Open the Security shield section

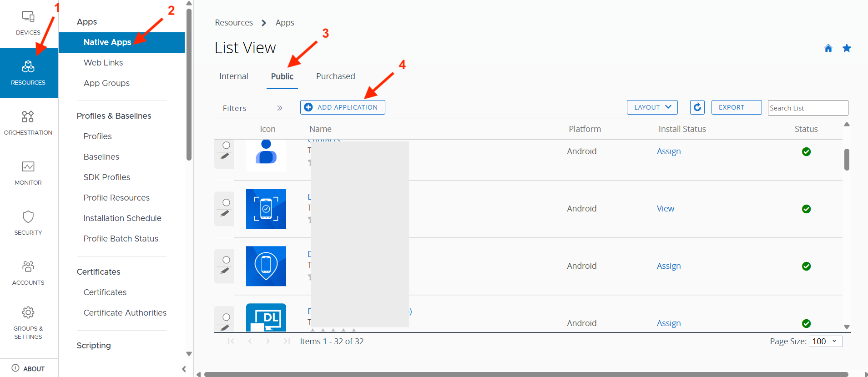coord(28,222)
